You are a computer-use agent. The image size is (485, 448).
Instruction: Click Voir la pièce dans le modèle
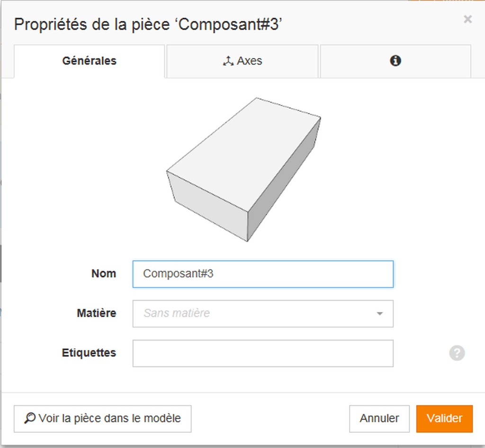coord(102,419)
